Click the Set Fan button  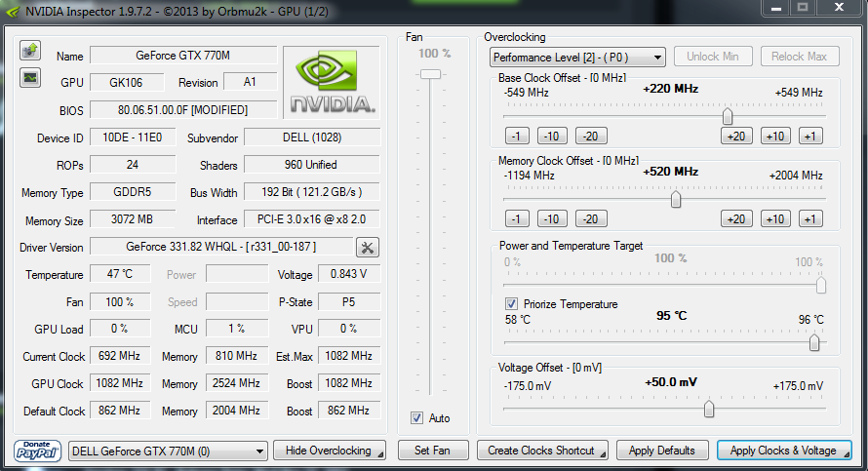[433, 451]
